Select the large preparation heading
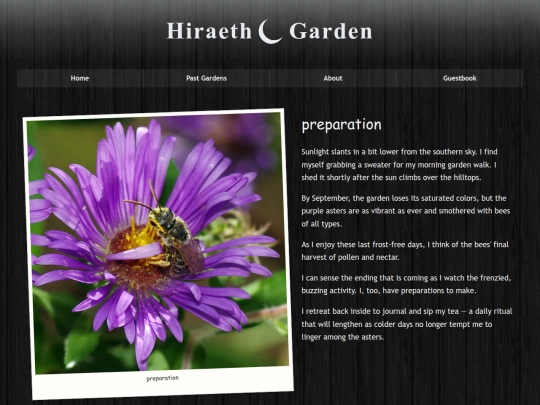This screenshot has width=540, height=405. (x=342, y=125)
